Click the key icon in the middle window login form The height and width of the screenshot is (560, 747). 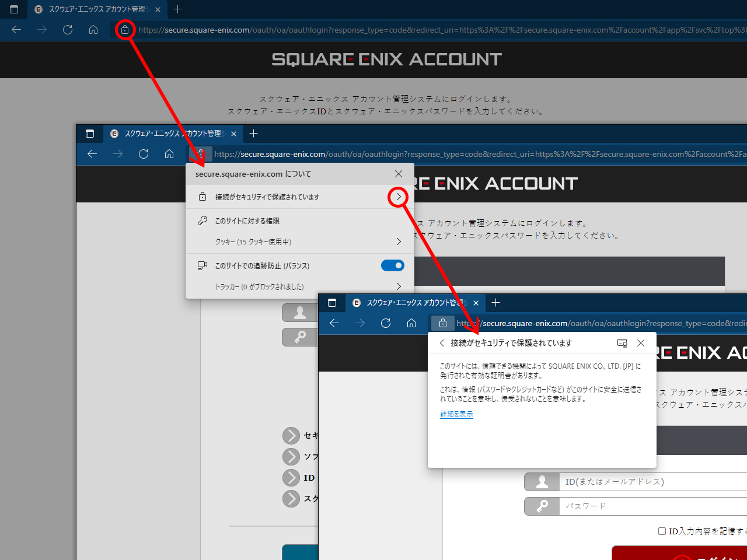coord(300,337)
